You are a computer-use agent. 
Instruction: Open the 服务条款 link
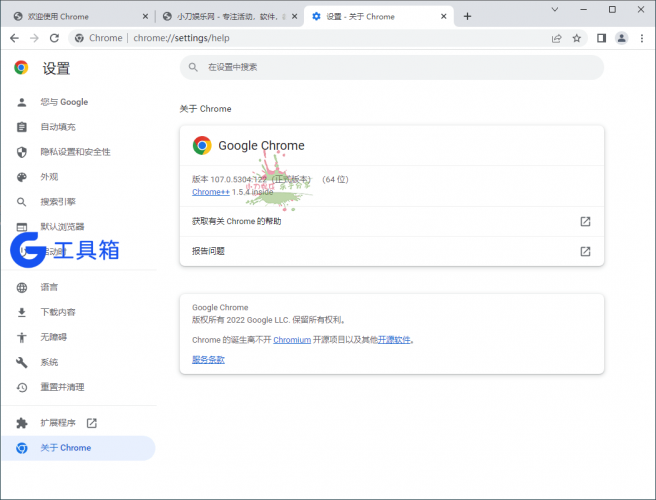tap(208, 360)
